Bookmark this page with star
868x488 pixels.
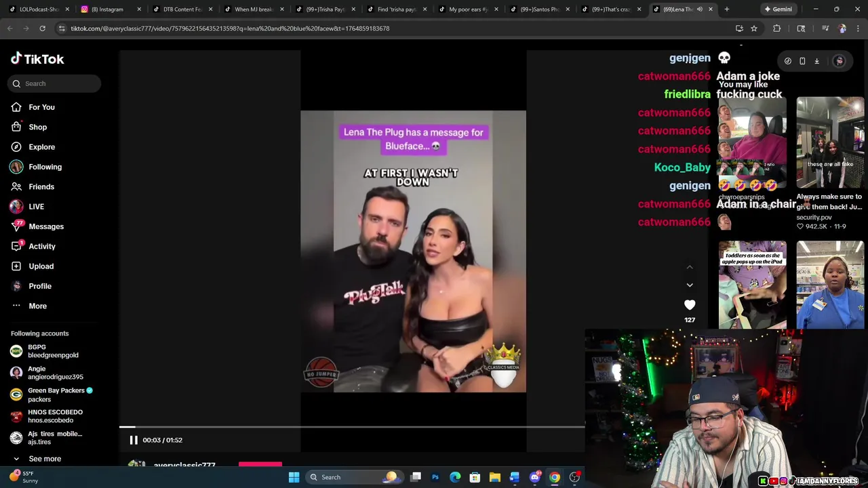pyautogui.click(x=754, y=28)
